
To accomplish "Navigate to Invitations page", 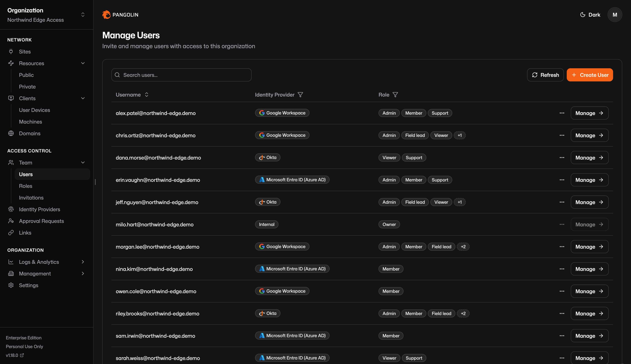I will click(31, 198).
